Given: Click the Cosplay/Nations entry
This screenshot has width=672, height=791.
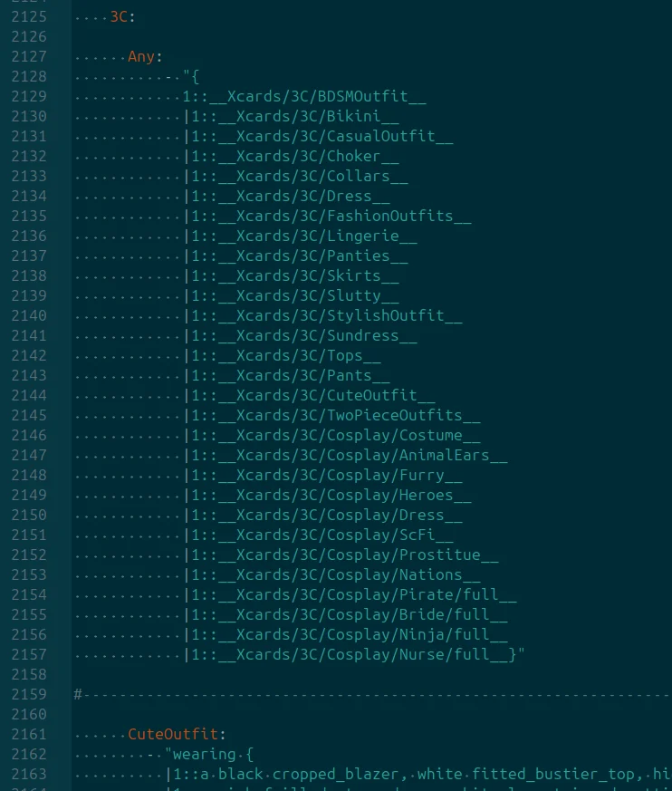Looking at the screenshot, I should click(x=332, y=575).
